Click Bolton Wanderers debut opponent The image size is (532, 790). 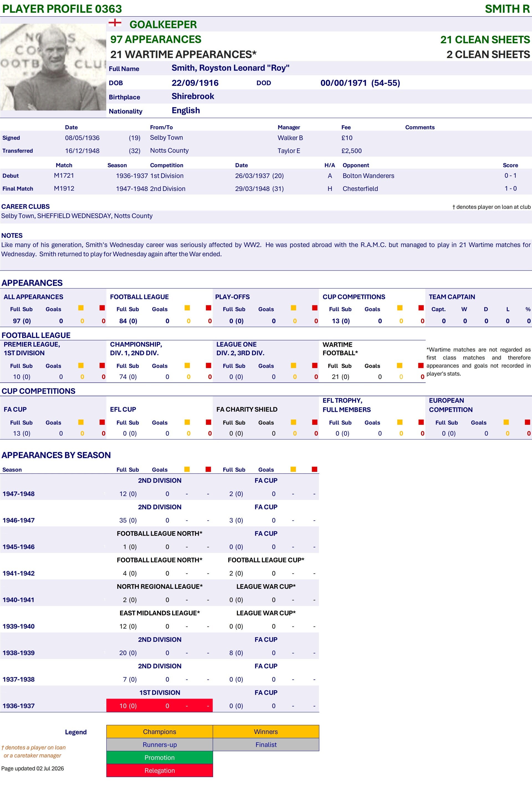(x=369, y=176)
